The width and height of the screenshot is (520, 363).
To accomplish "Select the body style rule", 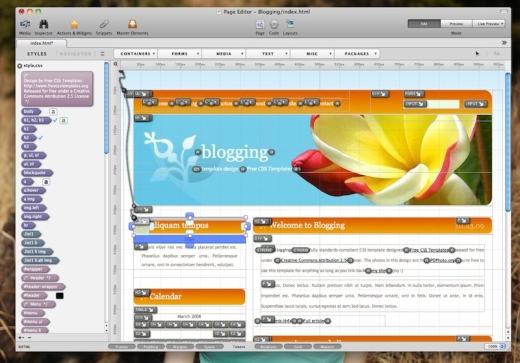I will coord(31,112).
